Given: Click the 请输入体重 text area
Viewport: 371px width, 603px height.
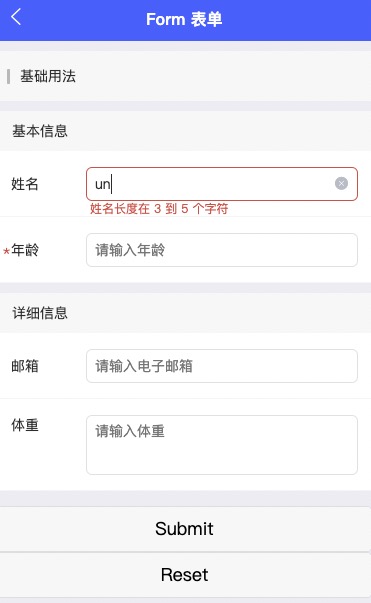Looking at the screenshot, I should [x=222, y=445].
